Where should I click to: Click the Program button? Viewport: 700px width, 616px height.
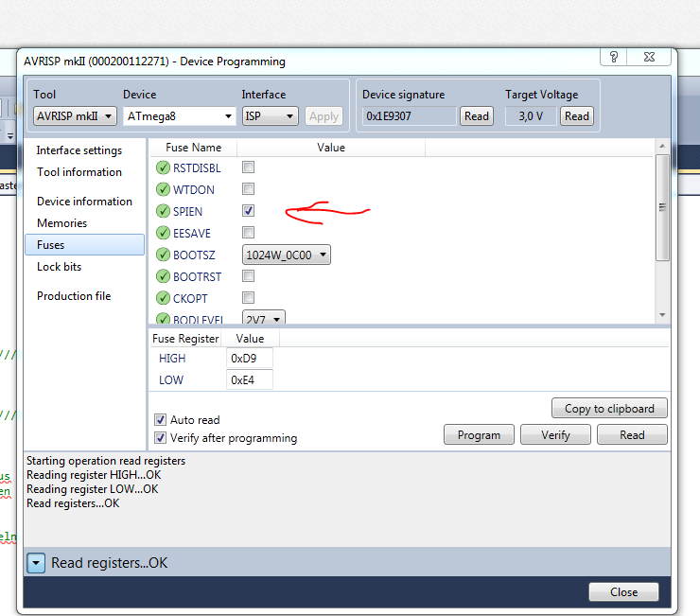(x=479, y=434)
